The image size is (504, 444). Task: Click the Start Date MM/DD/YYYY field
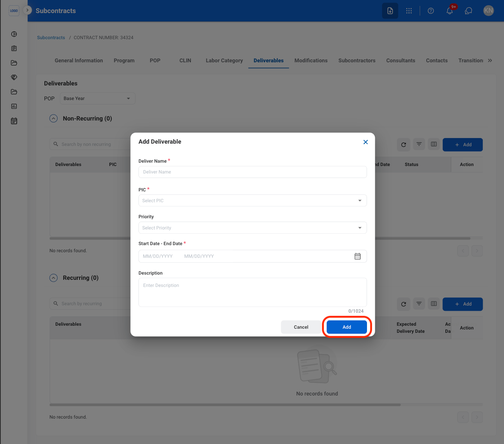(x=158, y=256)
